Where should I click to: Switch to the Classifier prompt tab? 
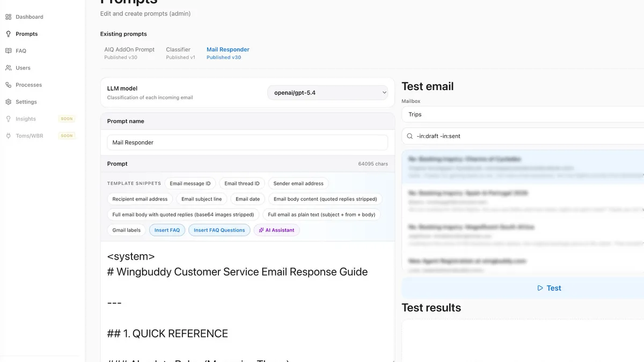178,49
